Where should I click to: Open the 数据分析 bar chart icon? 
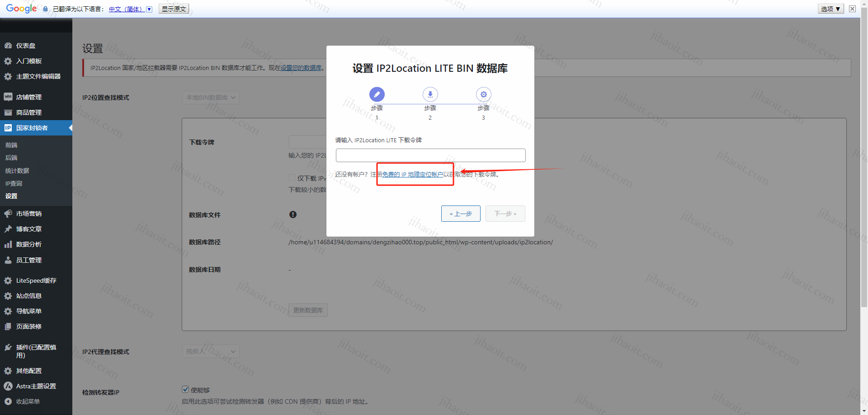point(8,244)
